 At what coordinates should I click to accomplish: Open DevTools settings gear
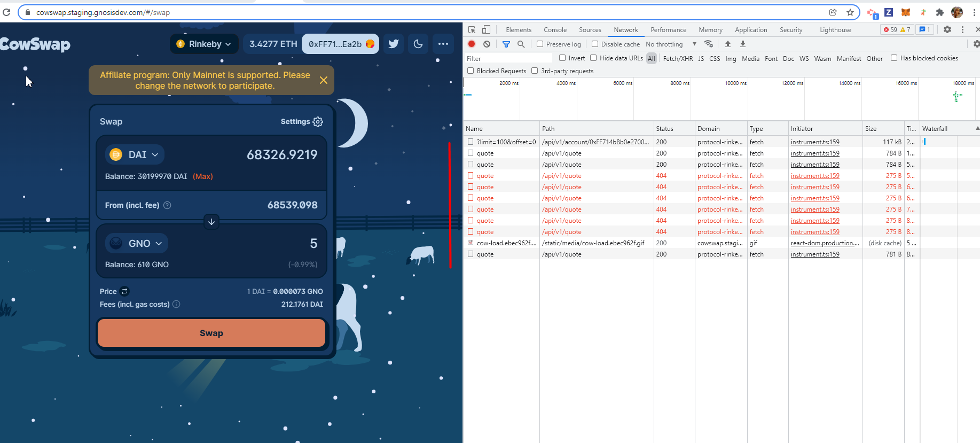947,30
